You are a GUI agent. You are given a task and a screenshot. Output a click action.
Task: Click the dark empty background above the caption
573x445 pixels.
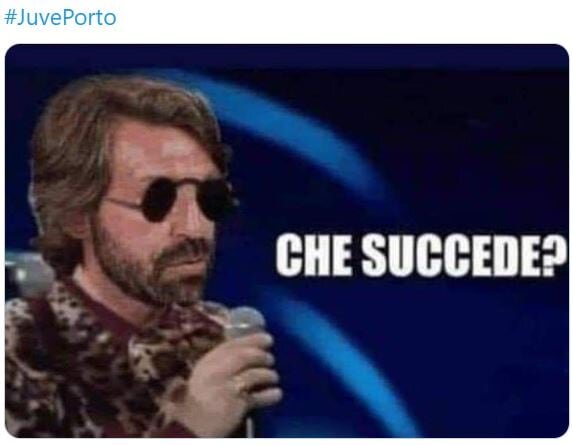475,146
